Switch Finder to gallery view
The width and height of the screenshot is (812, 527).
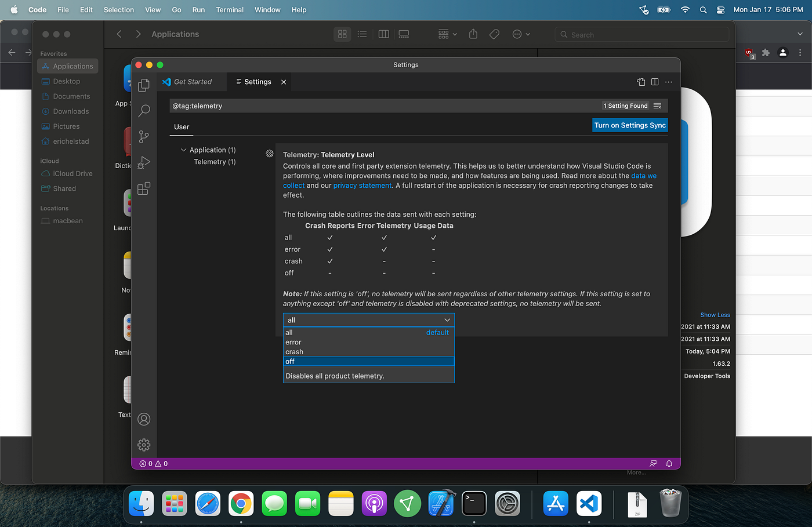coord(404,34)
